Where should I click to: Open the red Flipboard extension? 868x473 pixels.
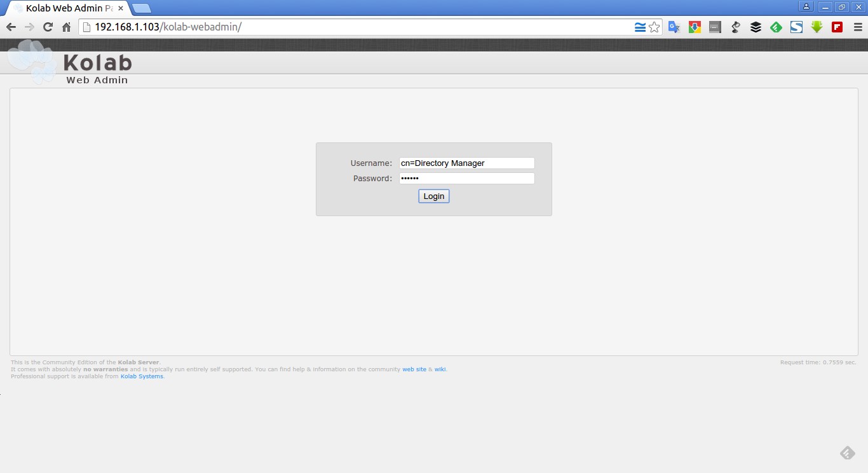(x=837, y=27)
